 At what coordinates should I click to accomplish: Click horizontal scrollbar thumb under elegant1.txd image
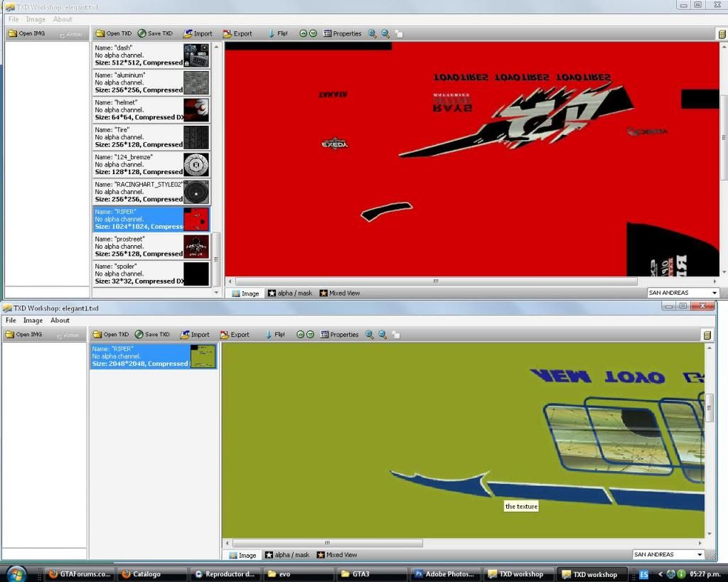click(327, 542)
